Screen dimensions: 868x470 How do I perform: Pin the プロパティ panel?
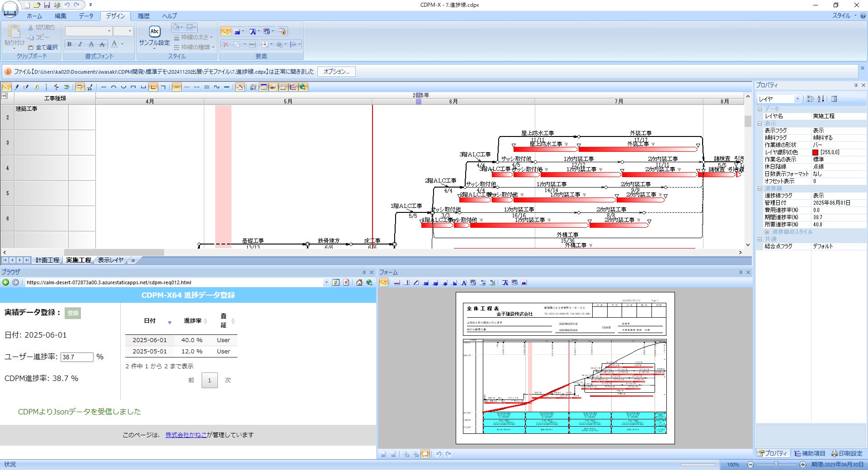pyautogui.click(x=856, y=85)
